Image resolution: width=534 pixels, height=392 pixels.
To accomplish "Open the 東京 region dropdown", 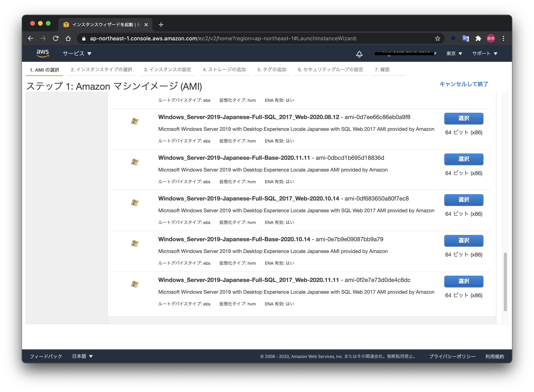I will coord(454,54).
